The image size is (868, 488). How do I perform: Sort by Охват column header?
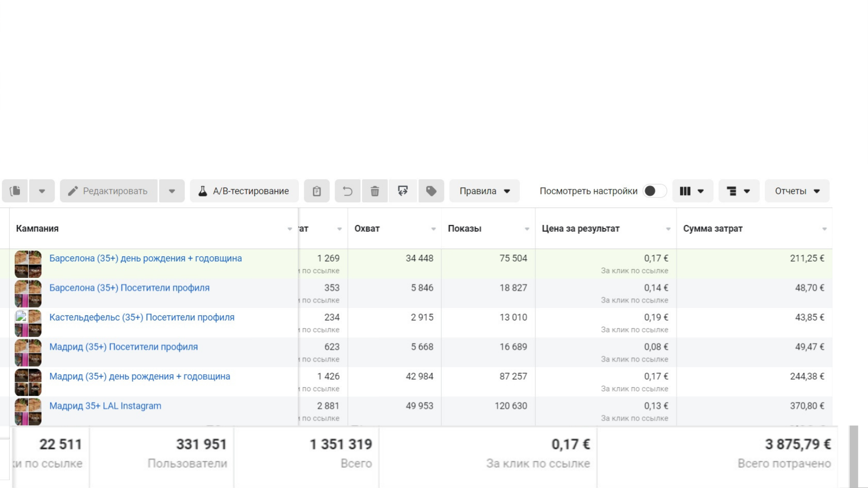(367, 229)
